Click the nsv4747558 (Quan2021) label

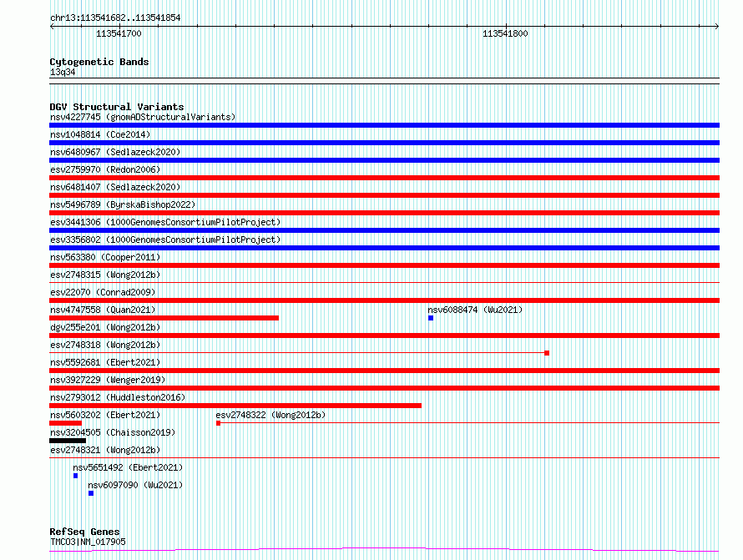pyautogui.click(x=103, y=310)
